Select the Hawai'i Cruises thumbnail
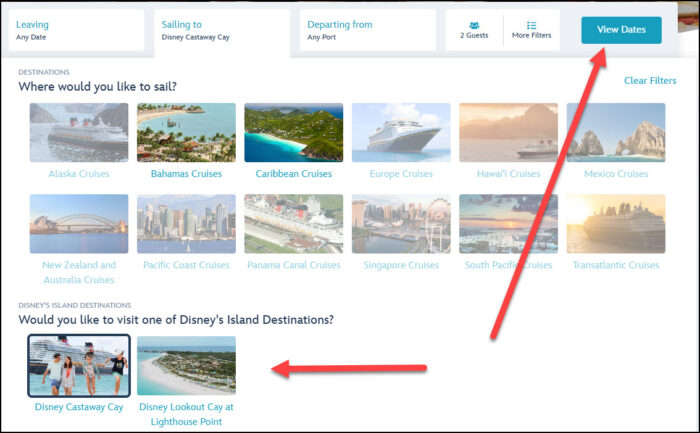Screen dimensions: 700x433 (x=508, y=133)
